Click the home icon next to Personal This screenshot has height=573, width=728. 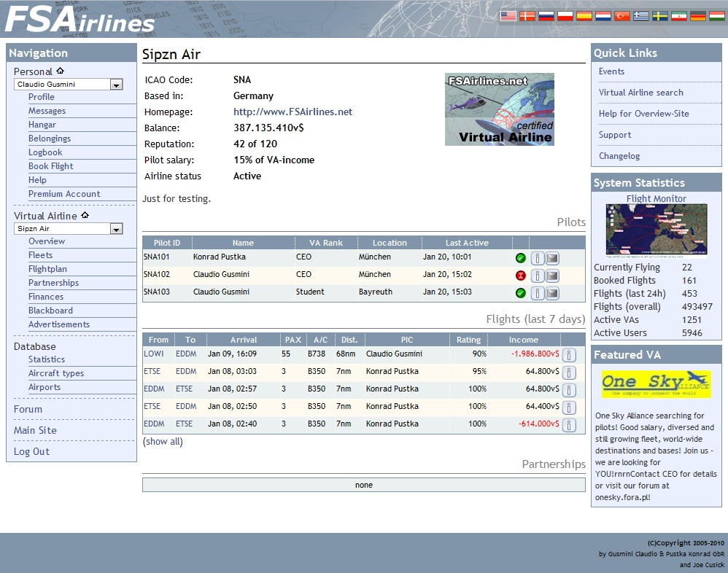60,71
